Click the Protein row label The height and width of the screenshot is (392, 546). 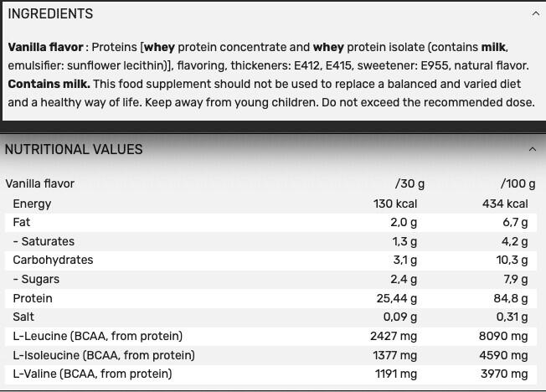(33, 298)
